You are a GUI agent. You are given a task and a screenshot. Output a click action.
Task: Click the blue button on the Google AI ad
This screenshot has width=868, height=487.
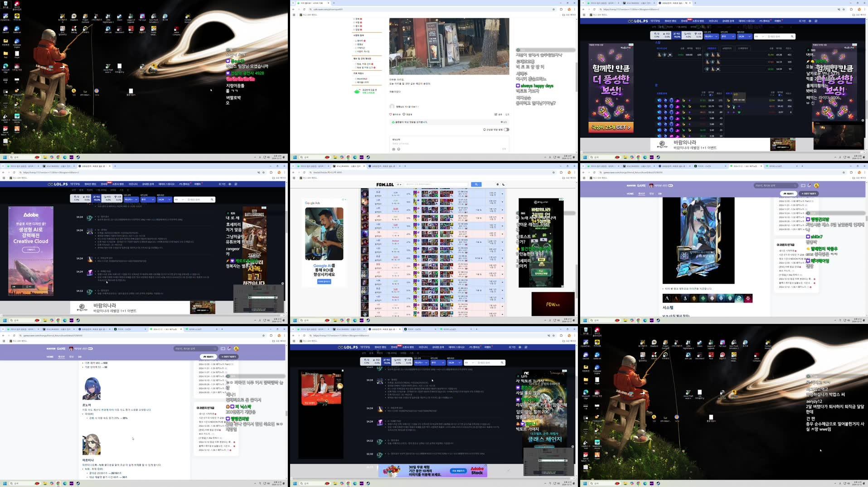click(324, 281)
